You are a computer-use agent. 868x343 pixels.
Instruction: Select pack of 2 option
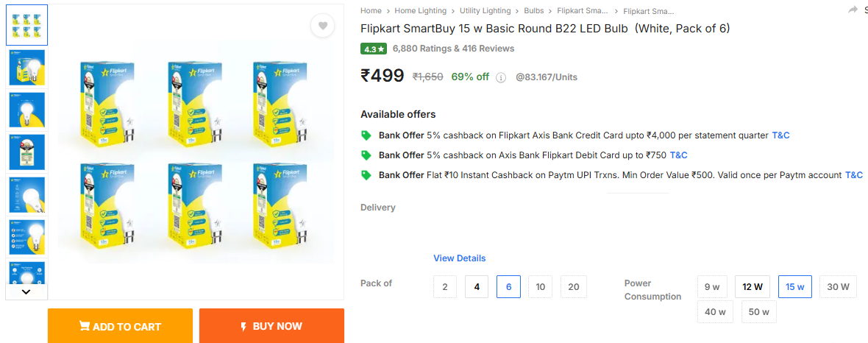click(x=445, y=286)
